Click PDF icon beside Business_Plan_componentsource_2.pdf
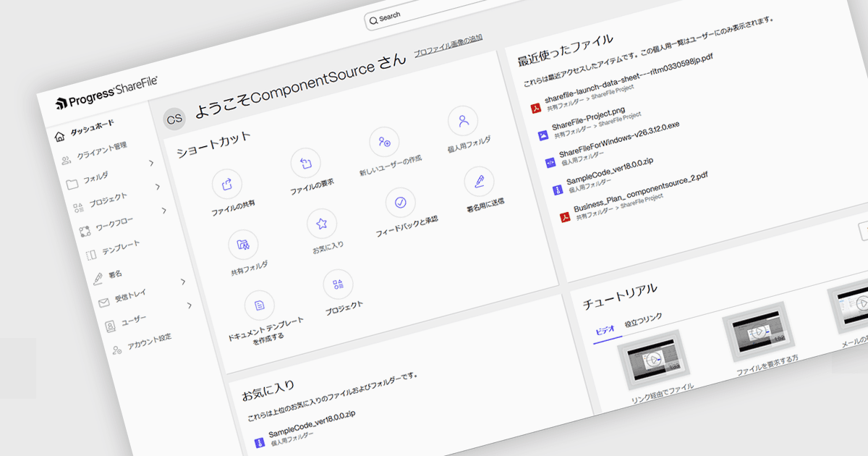This screenshot has width=868, height=456. (x=565, y=216)
